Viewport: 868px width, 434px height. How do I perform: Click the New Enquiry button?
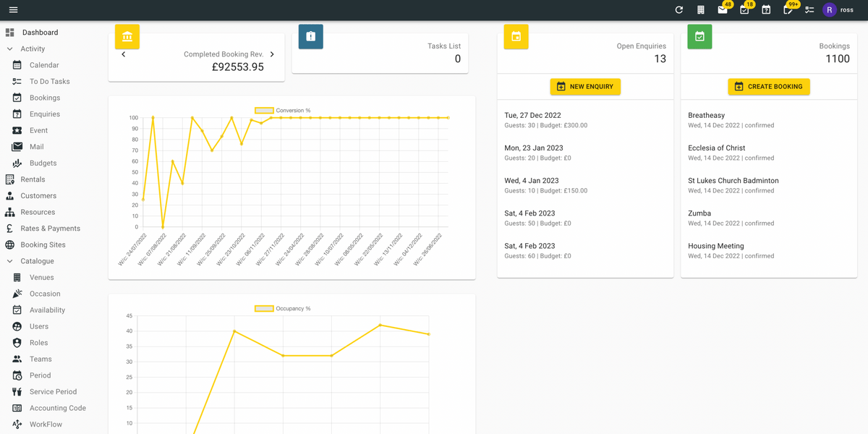point(585,87)
